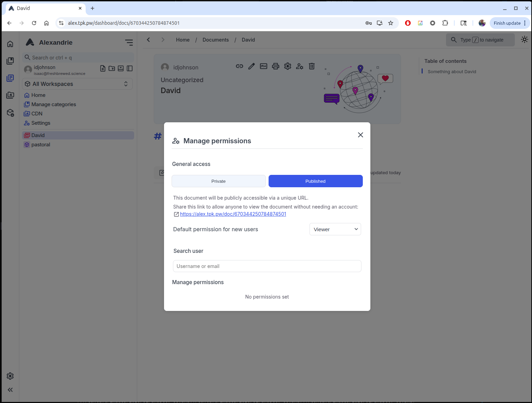Screen dimensions: 532x403
Task: Click Documents in the breadcrumb
Action: [x=215, y=40]
